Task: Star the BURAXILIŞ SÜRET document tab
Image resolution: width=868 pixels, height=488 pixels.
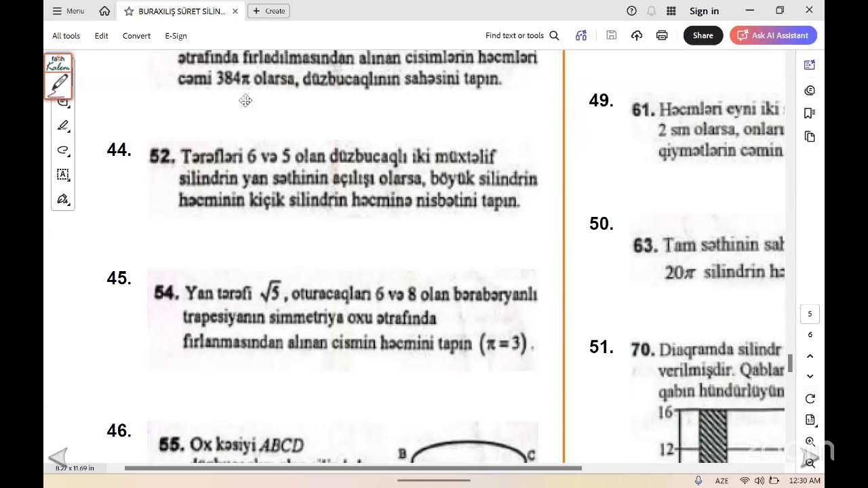Action: tap(129, 11)
